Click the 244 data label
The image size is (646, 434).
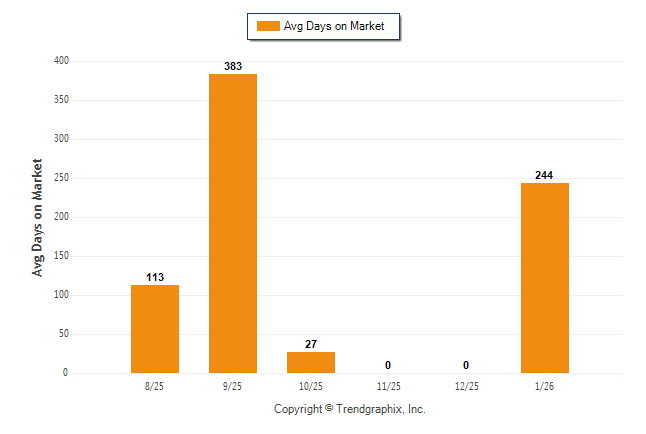(x=545, y=175)
